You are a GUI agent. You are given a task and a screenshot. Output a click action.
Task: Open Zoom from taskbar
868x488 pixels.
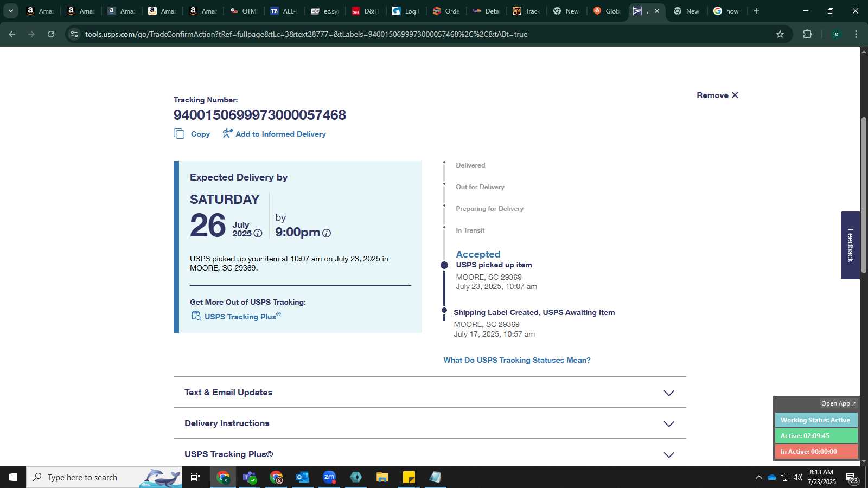coord(329,477)
